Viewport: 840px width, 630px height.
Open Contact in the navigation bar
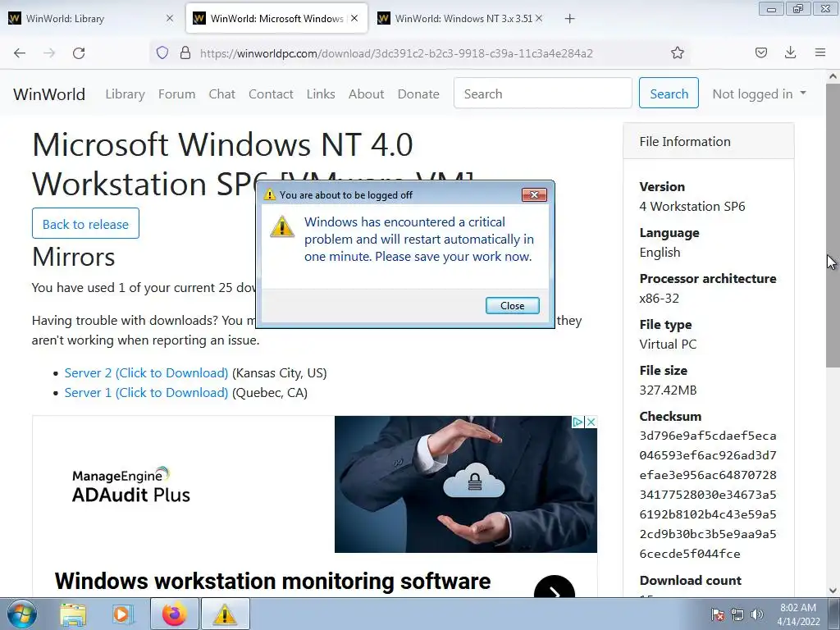coord(271,94)
